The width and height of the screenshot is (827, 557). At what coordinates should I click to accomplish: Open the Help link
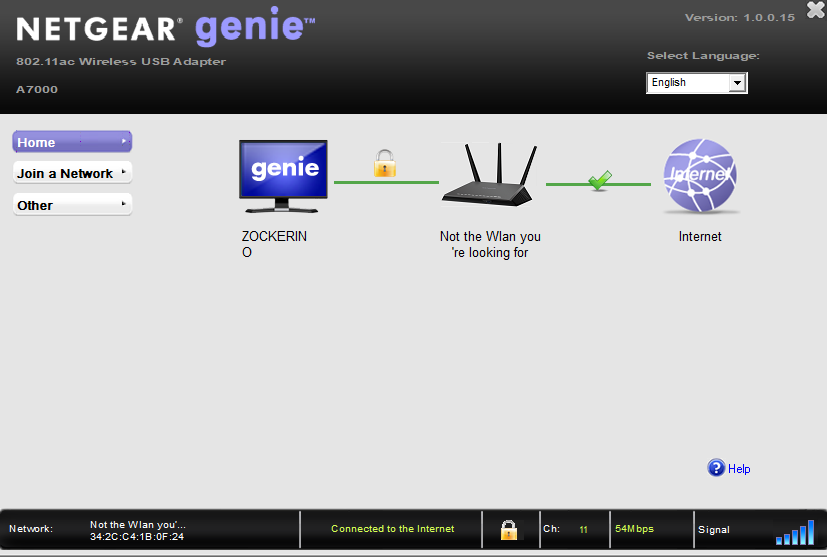point(739,468)
